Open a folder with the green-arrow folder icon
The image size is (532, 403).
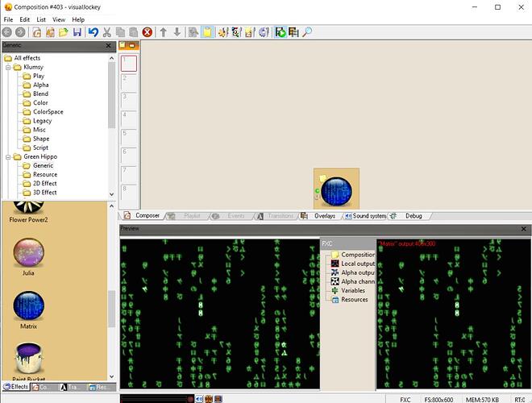pyautogui.click(x=64, y=32)
